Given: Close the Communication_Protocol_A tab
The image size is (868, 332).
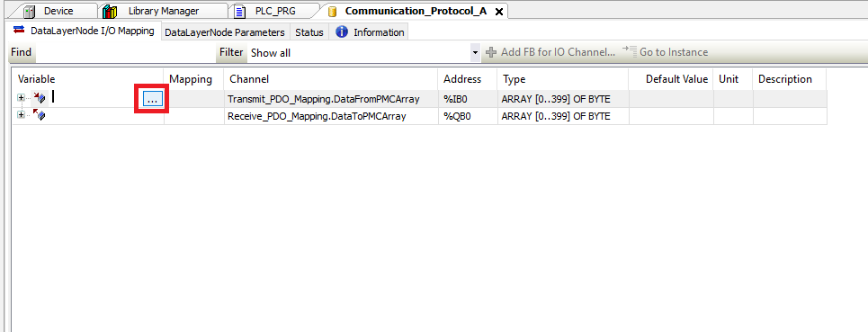Looking at the screenshot, I should pyautogui.click(x=499, y=11).
